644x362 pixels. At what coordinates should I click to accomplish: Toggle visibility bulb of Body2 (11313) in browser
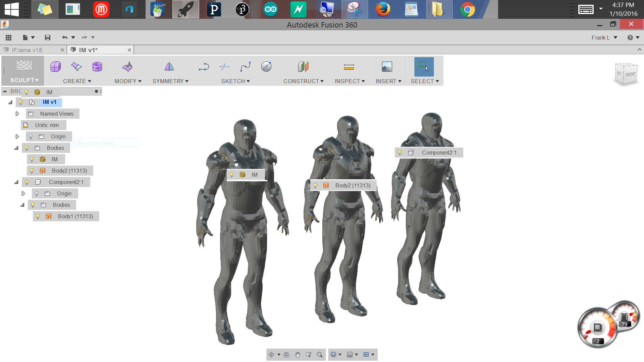[x=32, y=171]
